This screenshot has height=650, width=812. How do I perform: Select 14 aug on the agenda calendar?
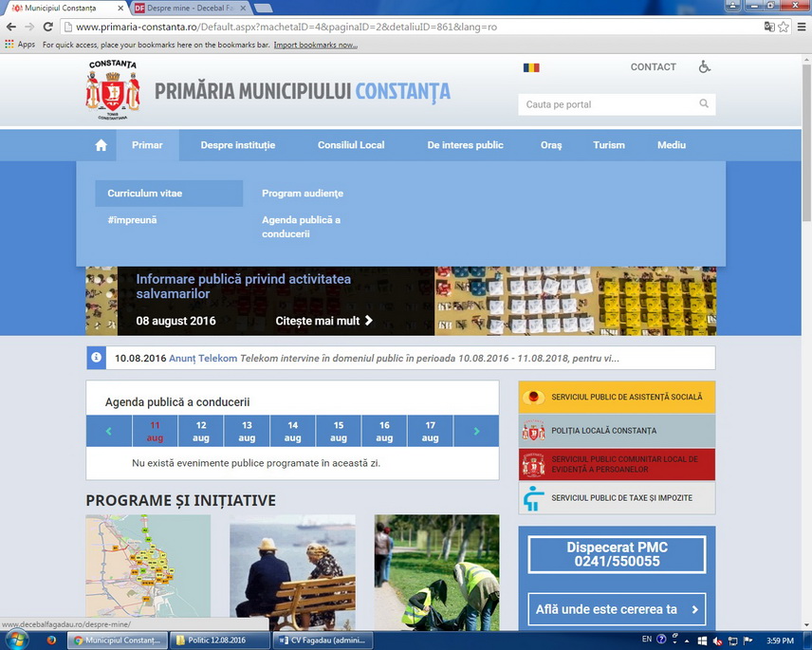pos(292,431)
